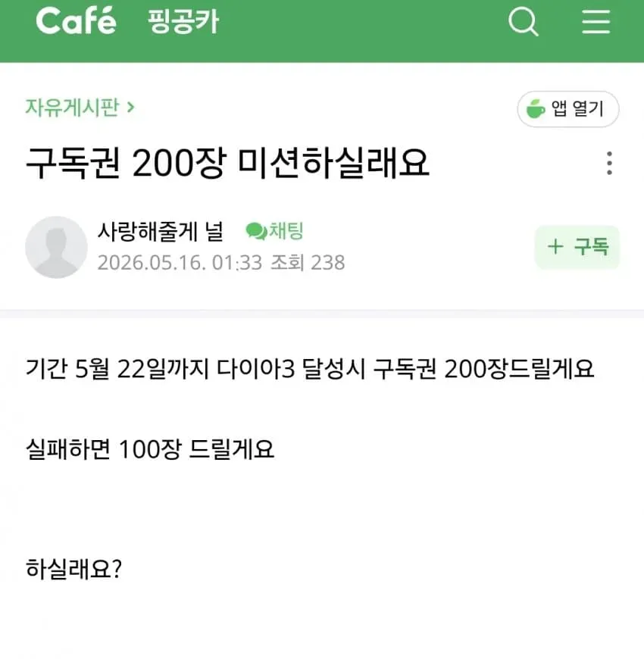Click author nickname 사랑해줄게 널

pyautogui.click(x=160, y=231)
